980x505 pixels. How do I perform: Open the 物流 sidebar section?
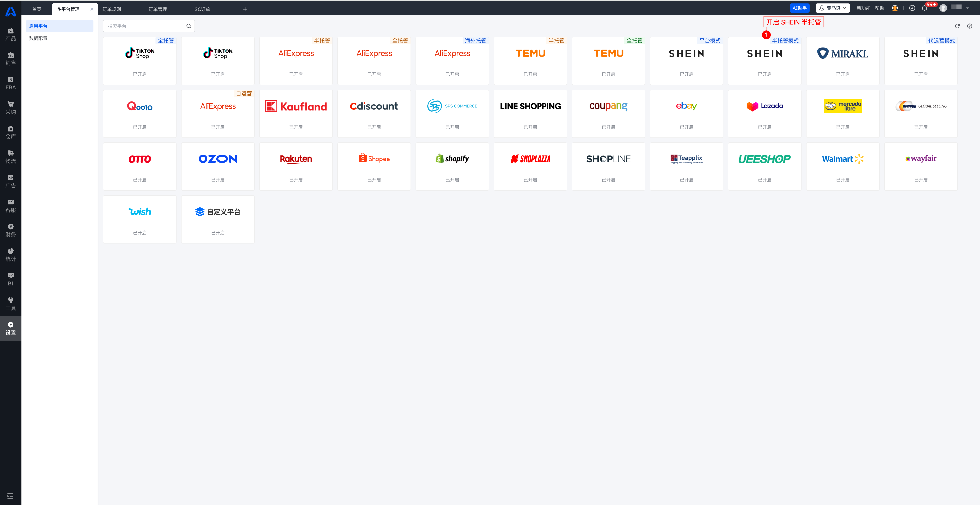[11, 157]
